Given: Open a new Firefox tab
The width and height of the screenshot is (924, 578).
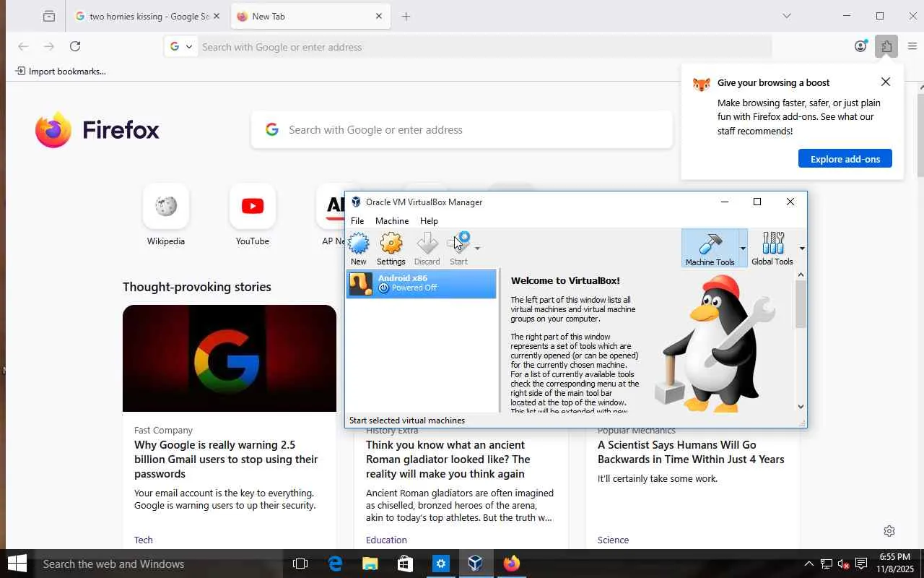Looking at the screenshot, I should 406,16.
